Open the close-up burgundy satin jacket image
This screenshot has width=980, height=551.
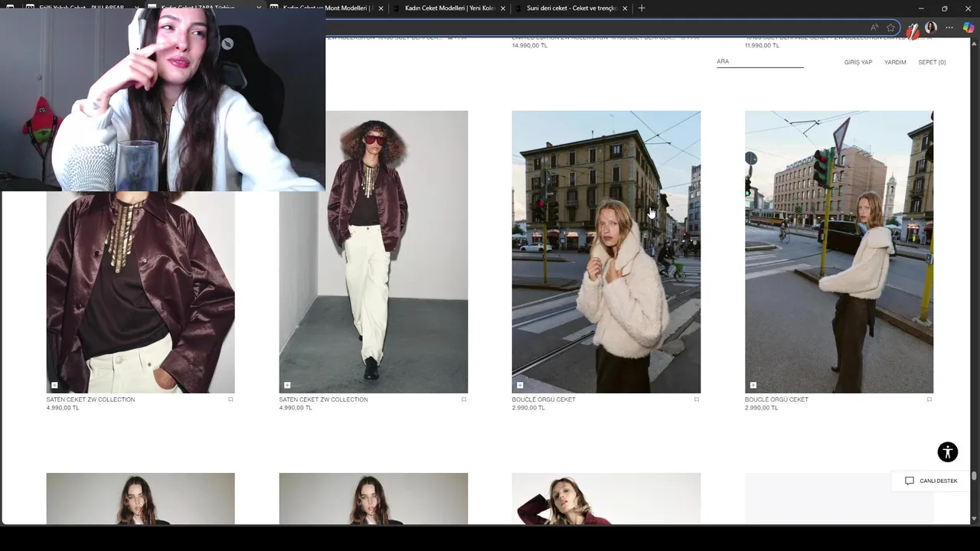coord(140,292)
